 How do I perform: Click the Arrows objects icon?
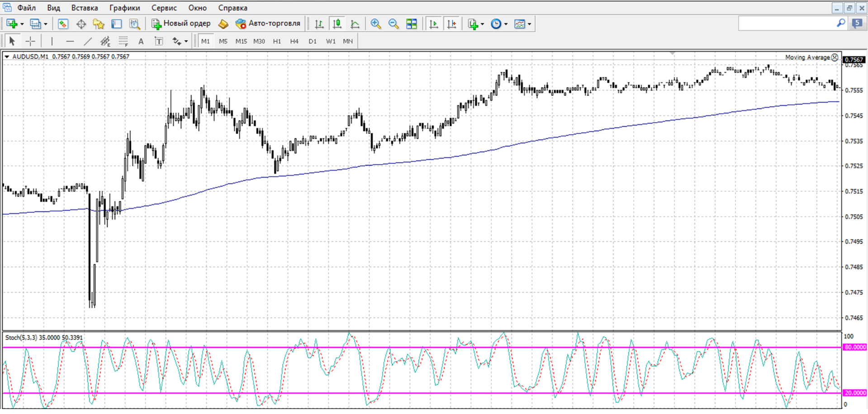(176, 41)
